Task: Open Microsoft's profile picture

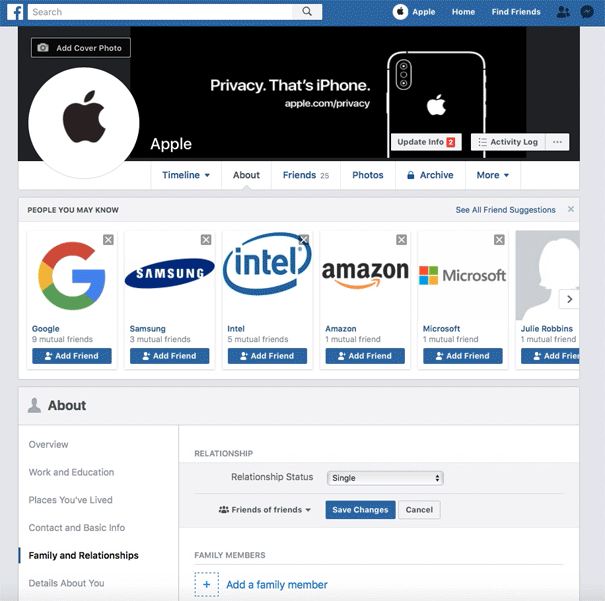Action: 463,276
